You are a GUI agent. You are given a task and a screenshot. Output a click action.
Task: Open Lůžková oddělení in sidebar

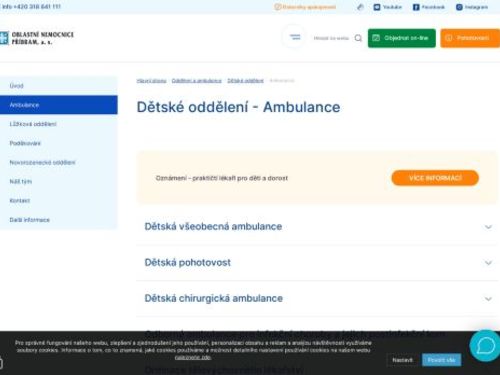(59, 124)
